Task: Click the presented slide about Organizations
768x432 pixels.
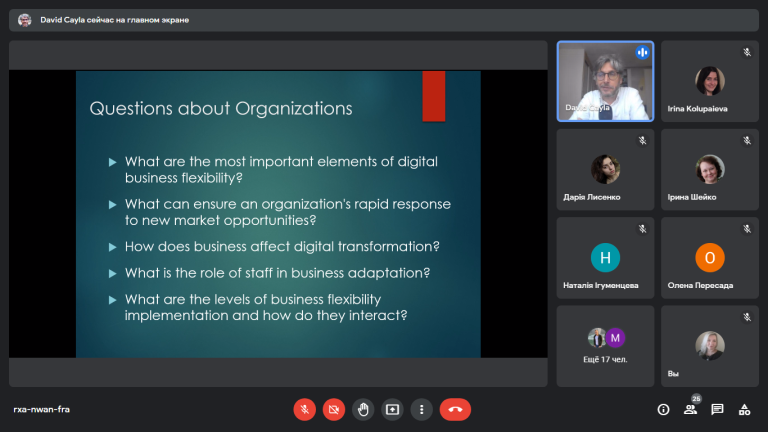Action: (278, 214)
